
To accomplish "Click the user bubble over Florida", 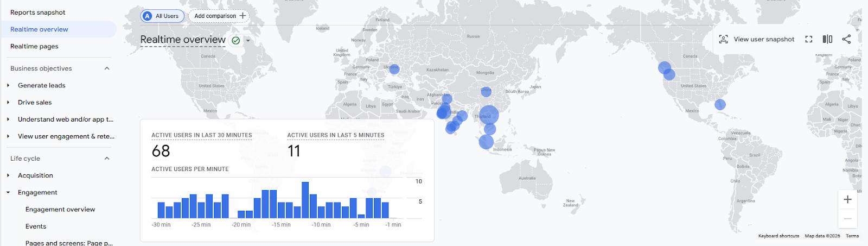I will (720, 105).
